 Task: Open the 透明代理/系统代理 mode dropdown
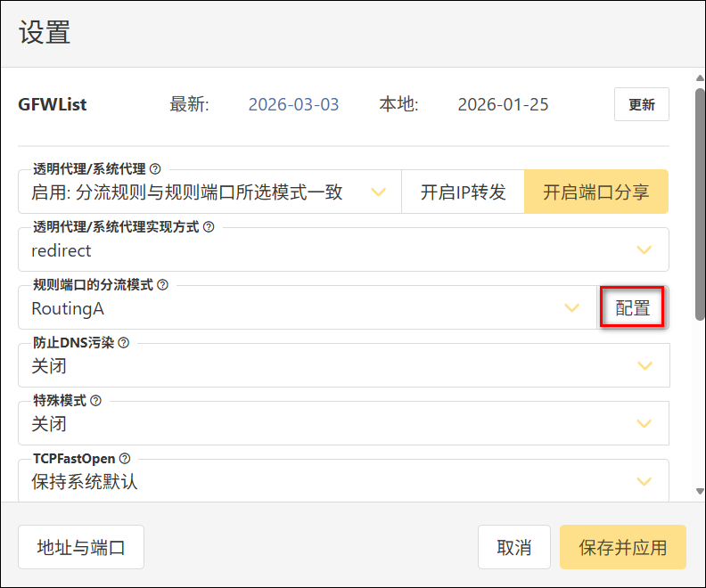click(209, 192)
